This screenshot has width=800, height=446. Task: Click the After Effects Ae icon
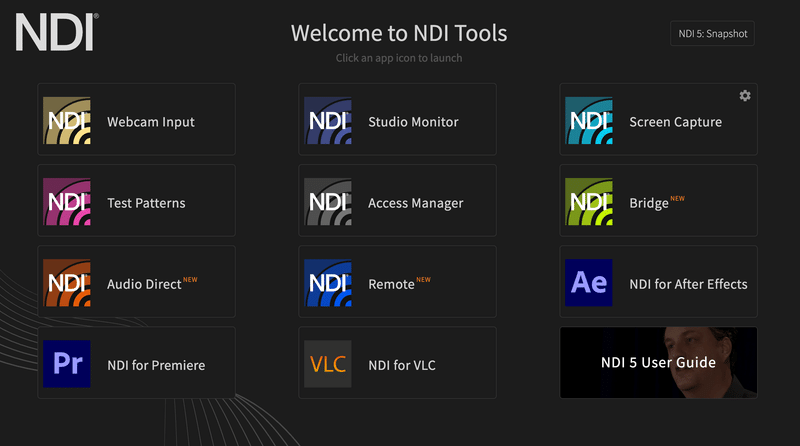(x=589, y=283)
